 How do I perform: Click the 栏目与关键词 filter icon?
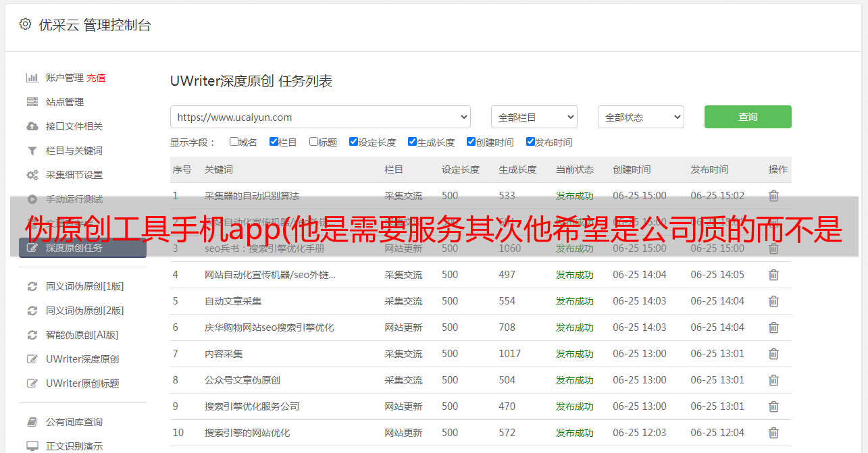click(x=32, y=151)
